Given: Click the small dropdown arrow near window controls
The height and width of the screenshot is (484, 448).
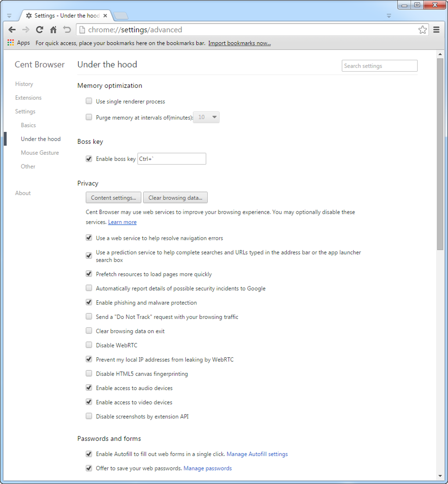Looking at the screenshot, I should (x=389, y=16).
